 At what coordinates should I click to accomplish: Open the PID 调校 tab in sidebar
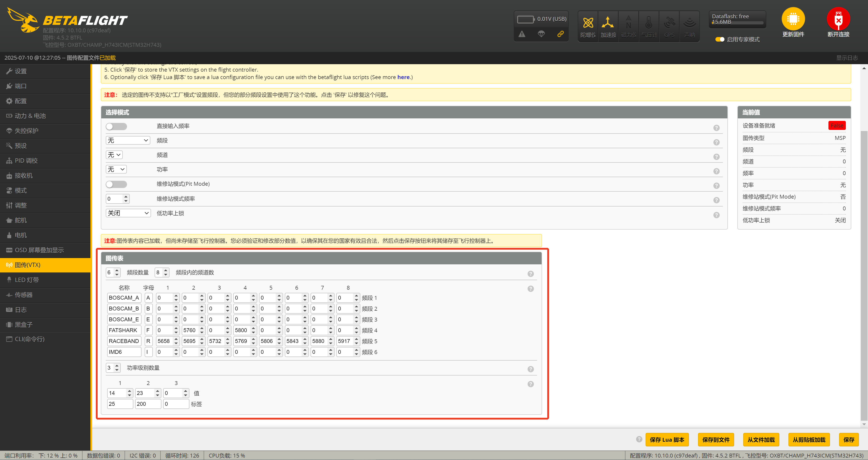(26, 161)
